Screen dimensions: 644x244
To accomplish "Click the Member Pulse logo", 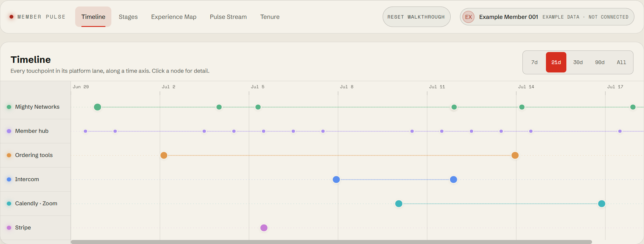I will pyautogui.click(x=37, y=17).
